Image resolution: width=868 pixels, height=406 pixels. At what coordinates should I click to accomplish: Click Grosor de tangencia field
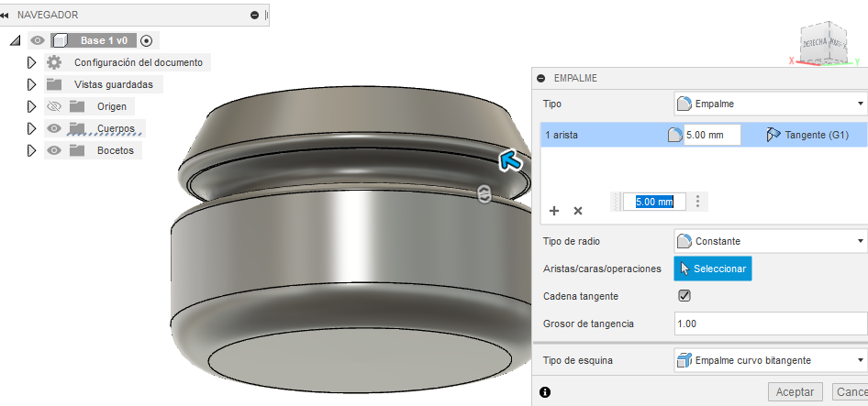coord(771,324)
